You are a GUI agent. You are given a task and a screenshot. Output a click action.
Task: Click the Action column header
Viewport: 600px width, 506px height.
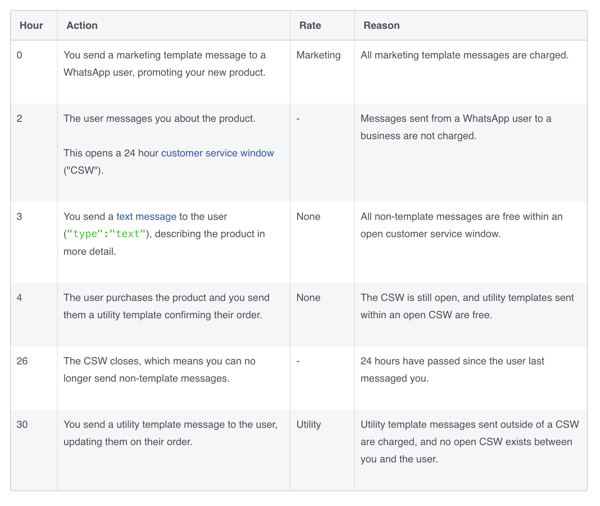click(82, 25)
